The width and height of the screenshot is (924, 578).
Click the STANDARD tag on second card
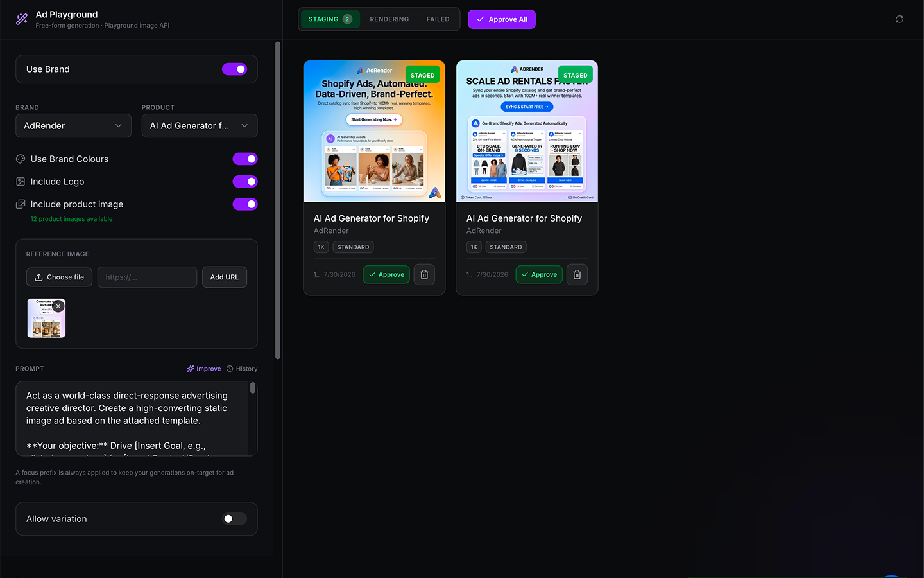pos(506,247)
